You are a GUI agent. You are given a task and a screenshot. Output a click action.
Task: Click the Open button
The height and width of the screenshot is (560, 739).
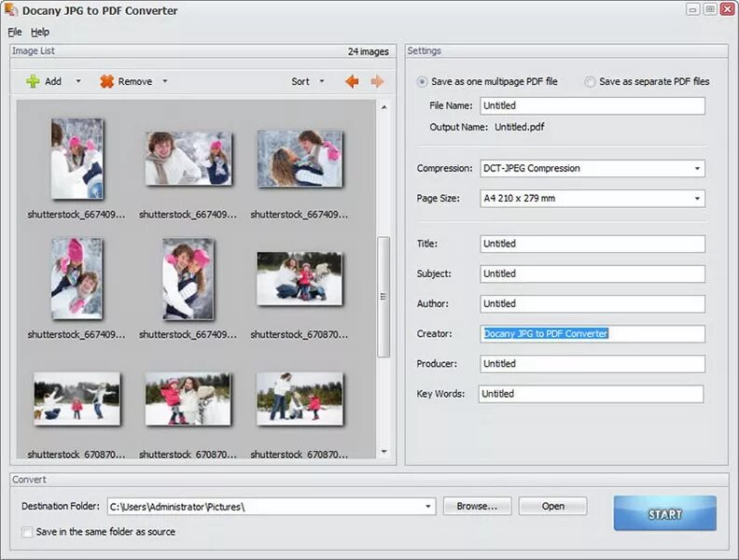pyautogui.click(x=552, y=506)
